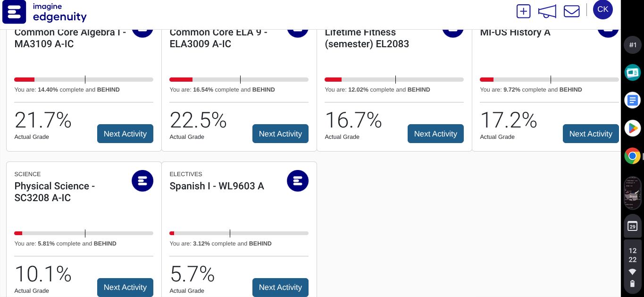Open the messages envelope icon
Screen dimensions: 644x297
pos(571,11)
